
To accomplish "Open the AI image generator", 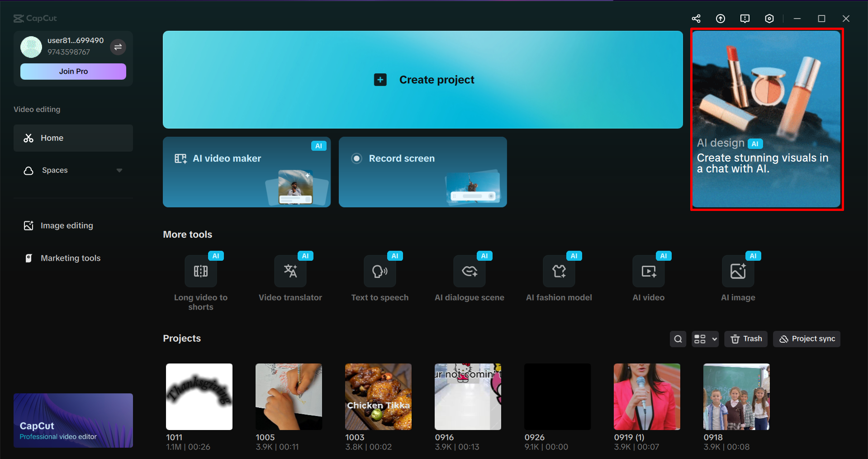I will pyautogui.click(x=738, y=272).
